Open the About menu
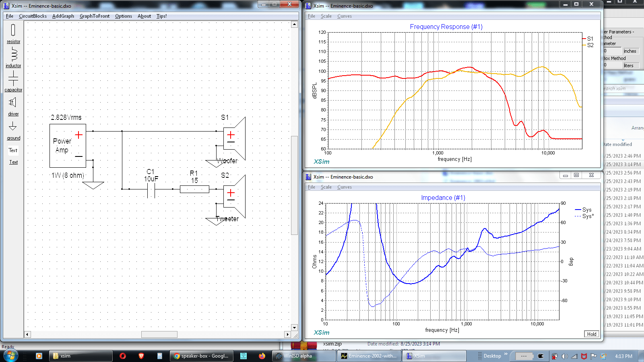 (x=144, y=16)
